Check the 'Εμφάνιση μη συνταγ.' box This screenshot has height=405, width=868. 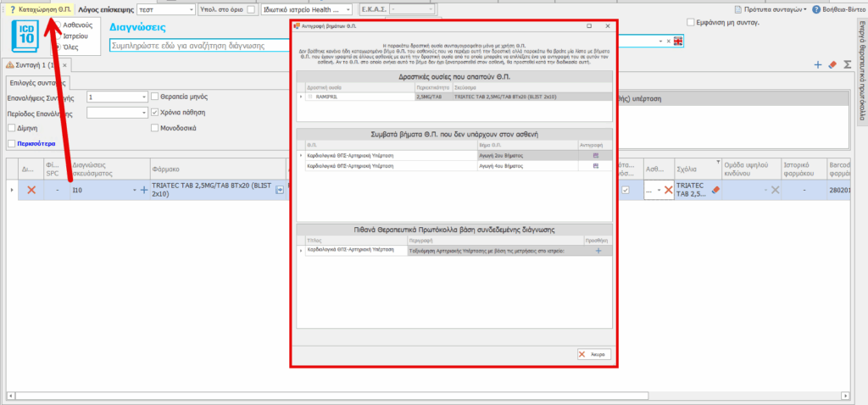[x=692, y=23]
